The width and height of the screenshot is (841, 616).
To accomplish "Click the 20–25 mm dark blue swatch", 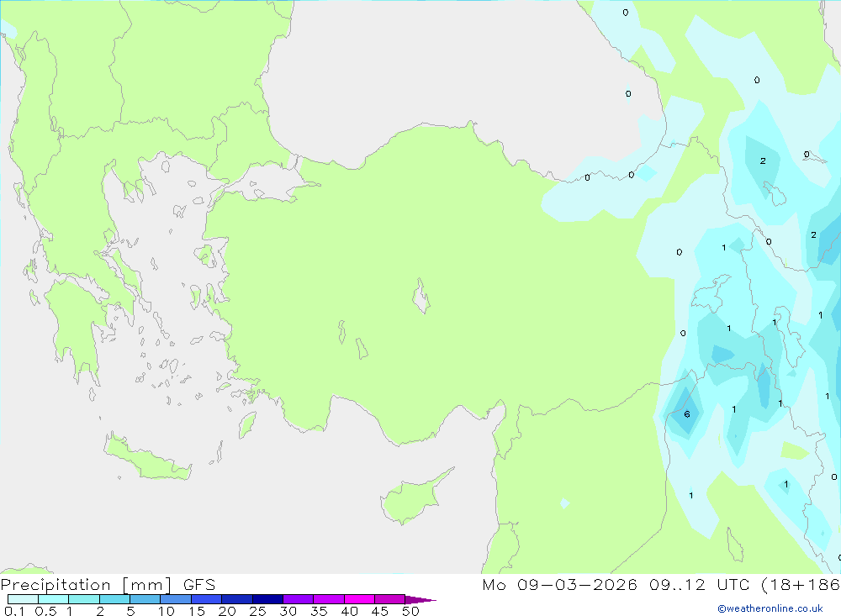I will tap(237, 599).
